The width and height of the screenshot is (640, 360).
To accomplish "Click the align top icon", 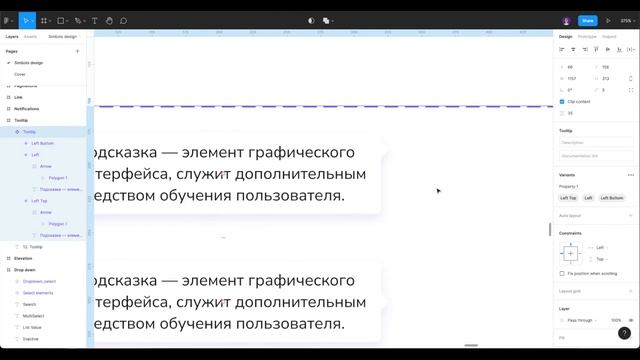I will [x=596, y=49].
